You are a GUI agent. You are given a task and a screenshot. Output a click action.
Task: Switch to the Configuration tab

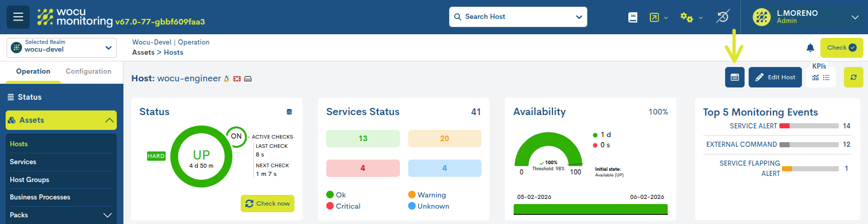89,72
